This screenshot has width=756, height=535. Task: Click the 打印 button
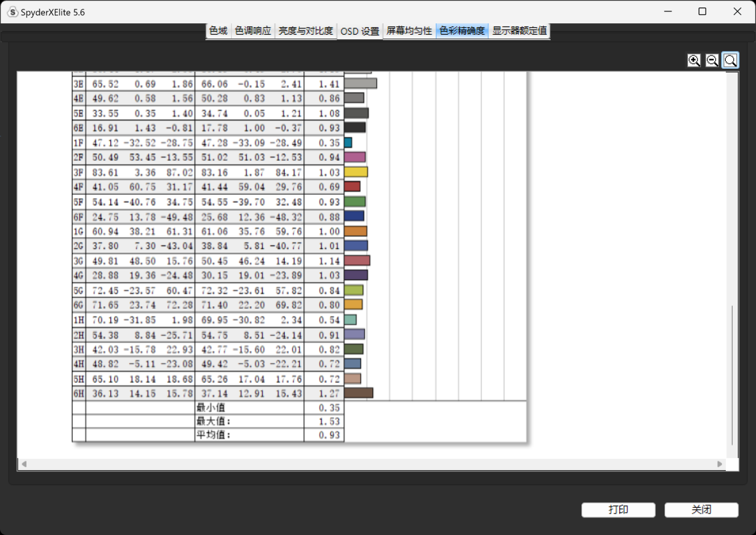click(618, 510)
